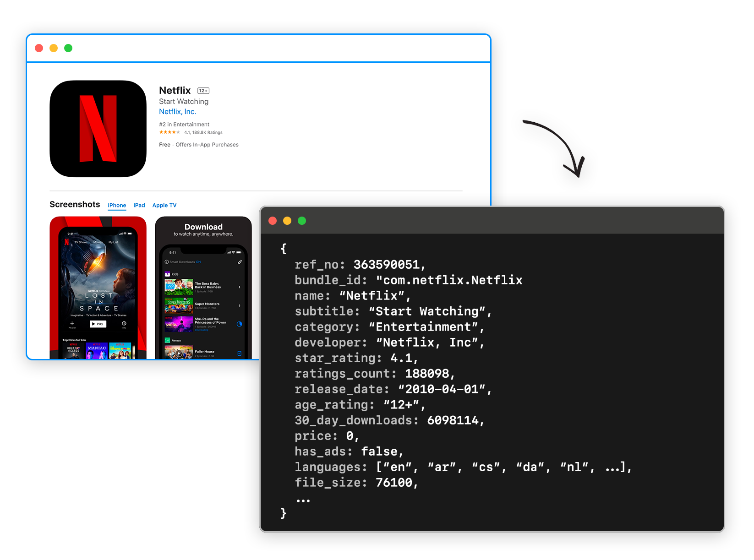The width and height of the screenshot is (754, 560).
Task: Check the Fuller House selection checkbox
Action: (239, 353)
